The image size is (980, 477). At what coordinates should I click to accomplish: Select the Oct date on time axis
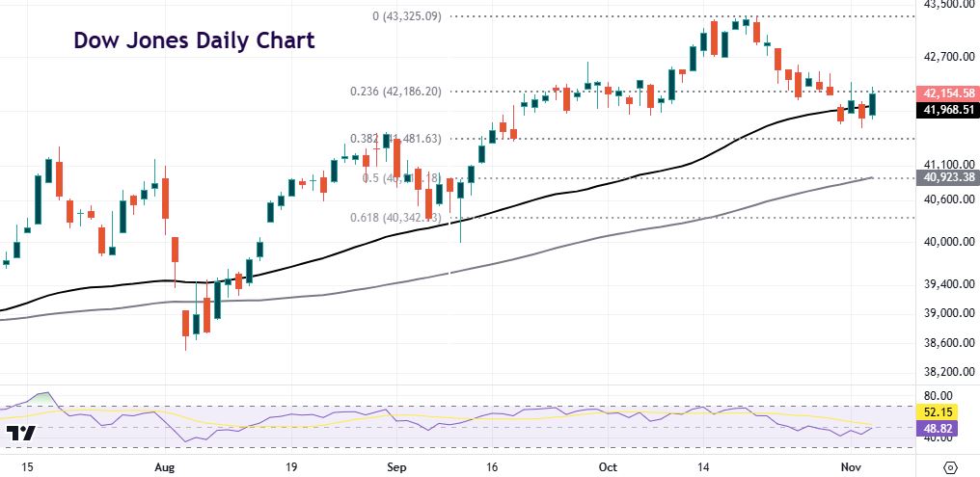608,466
